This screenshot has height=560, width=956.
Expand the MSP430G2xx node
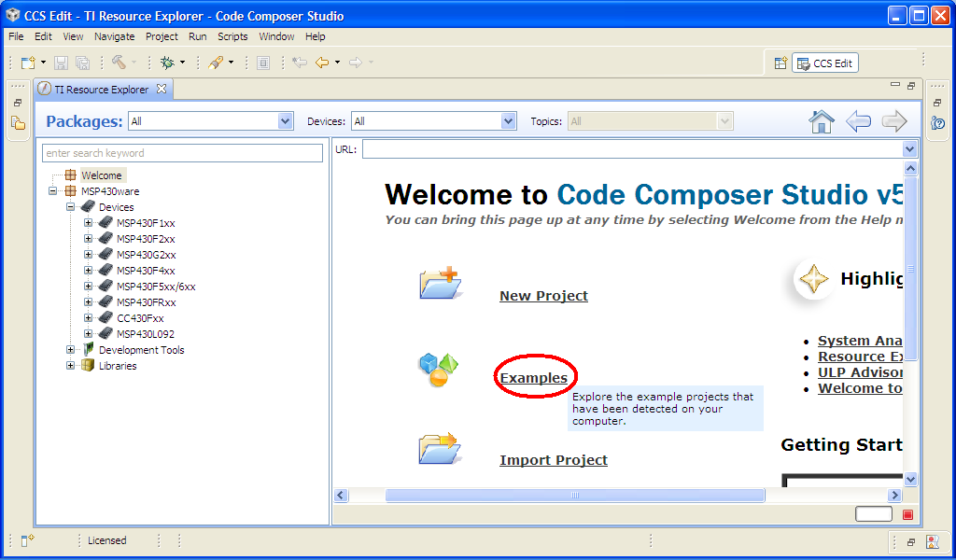[89, 255]
